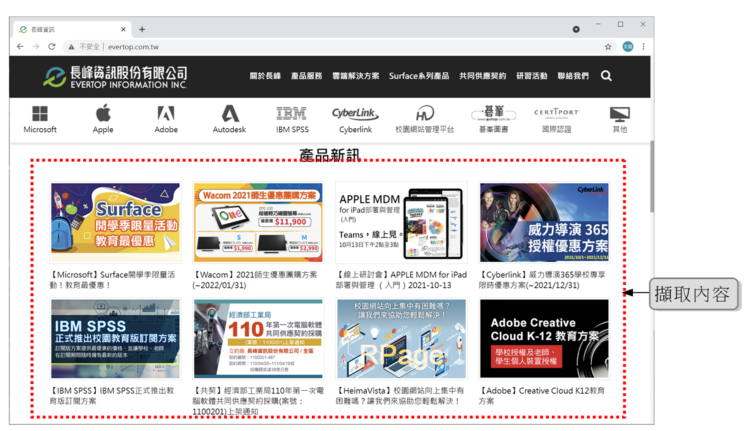The image size is (754, 431).
Task: Select the Apple logo category
Action: [x=103, y=114]
